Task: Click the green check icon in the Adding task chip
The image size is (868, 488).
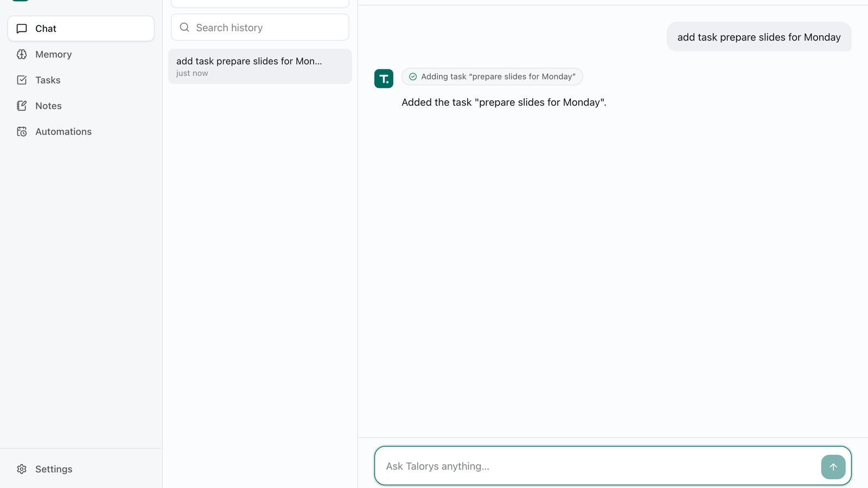Action: tap(413, 76)
